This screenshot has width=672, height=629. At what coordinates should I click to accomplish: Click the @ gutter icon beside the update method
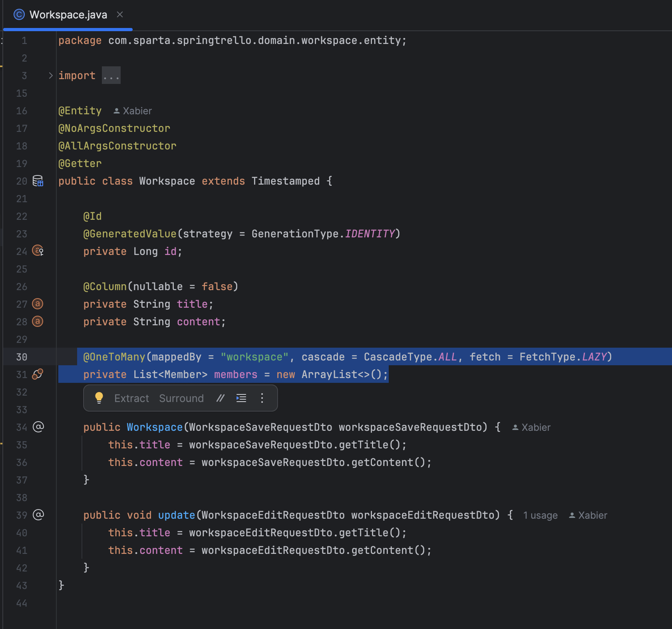tap(38, 515)
